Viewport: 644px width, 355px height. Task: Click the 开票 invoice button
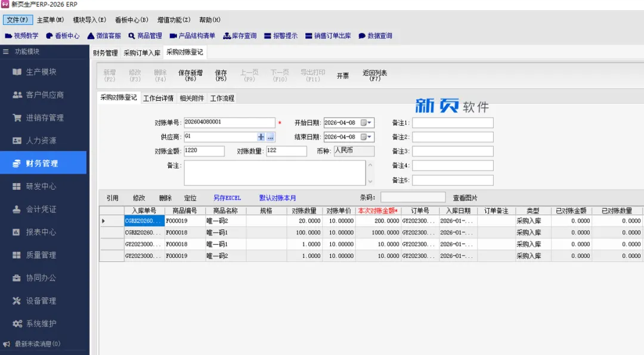[x=343, y=76]
